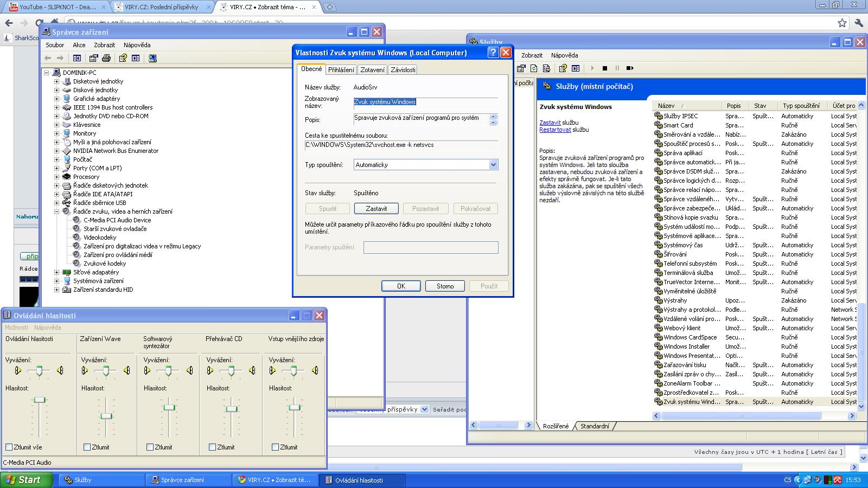Screen dimensions: 868x488
Task: Check the 'Ztlumit vše' mute all checkbox
Action: click(9, 447)
